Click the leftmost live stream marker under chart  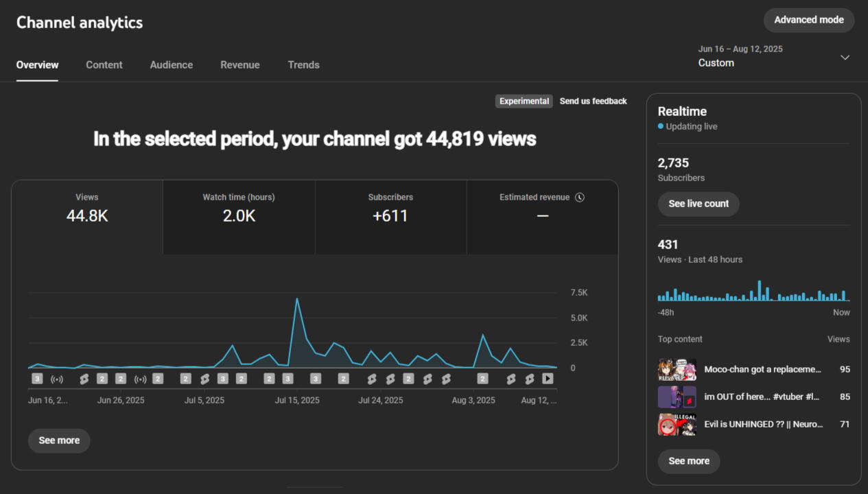point(57,379)
